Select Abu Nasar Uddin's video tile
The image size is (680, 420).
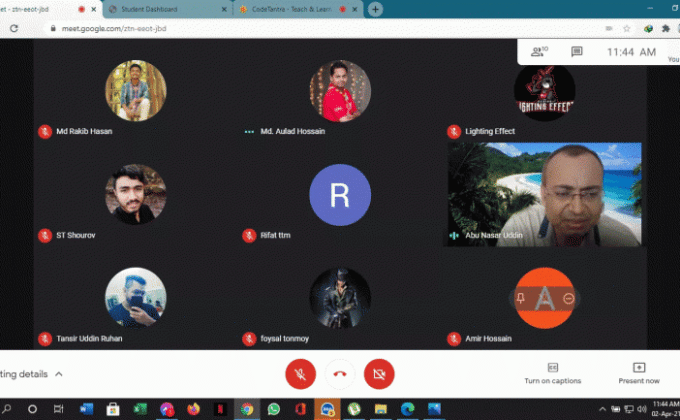[544, 194]
